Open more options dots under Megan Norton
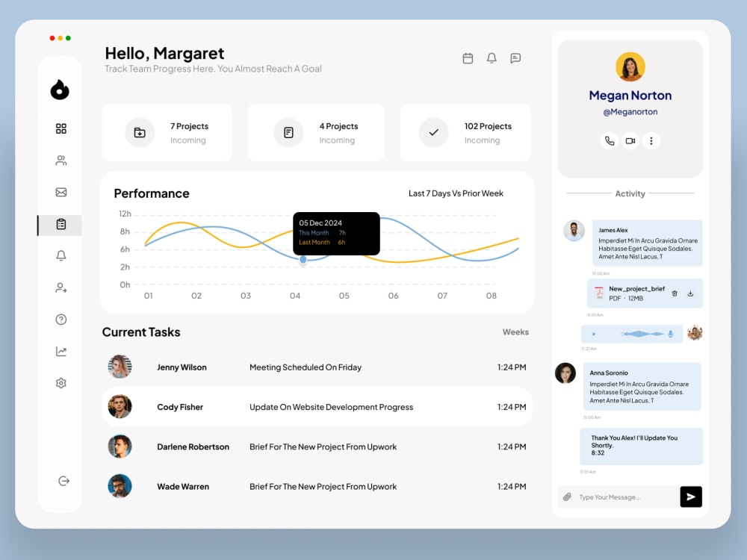 click(651, 141)
